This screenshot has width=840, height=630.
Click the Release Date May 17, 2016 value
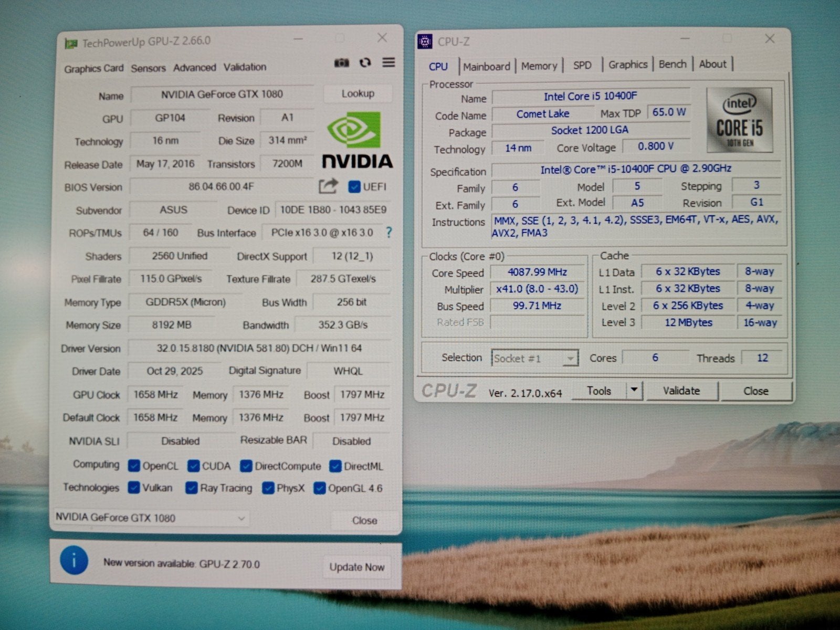(x=165, y=164)
